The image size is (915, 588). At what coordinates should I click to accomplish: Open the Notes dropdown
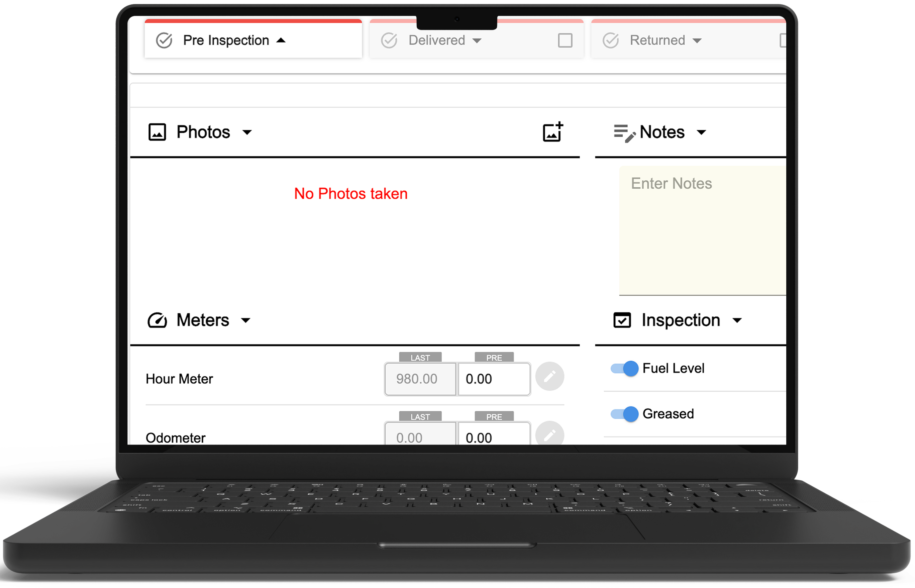coord(702,133)
